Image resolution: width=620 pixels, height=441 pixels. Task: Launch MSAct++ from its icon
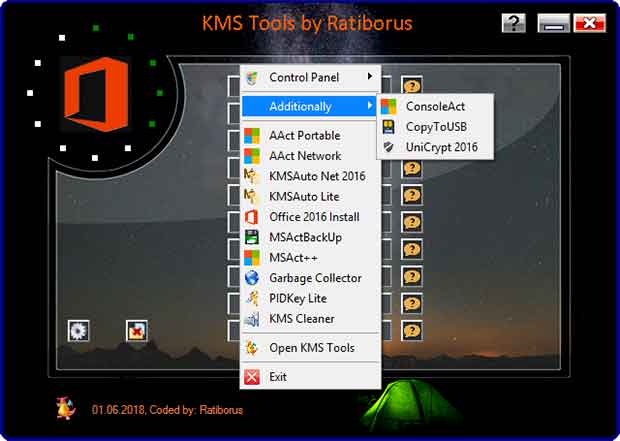coord(252,258)
